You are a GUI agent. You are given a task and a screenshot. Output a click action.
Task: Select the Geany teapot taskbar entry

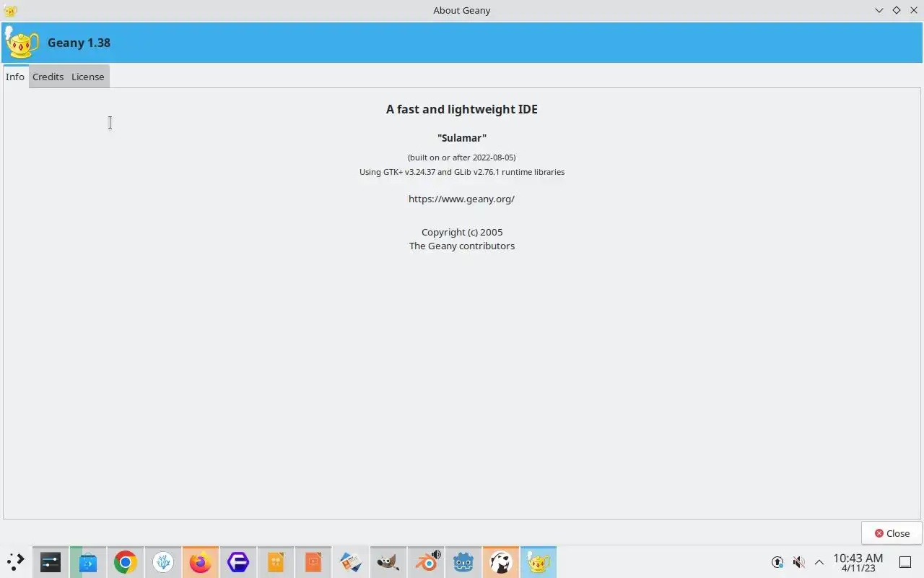click(x=539, y=562)
